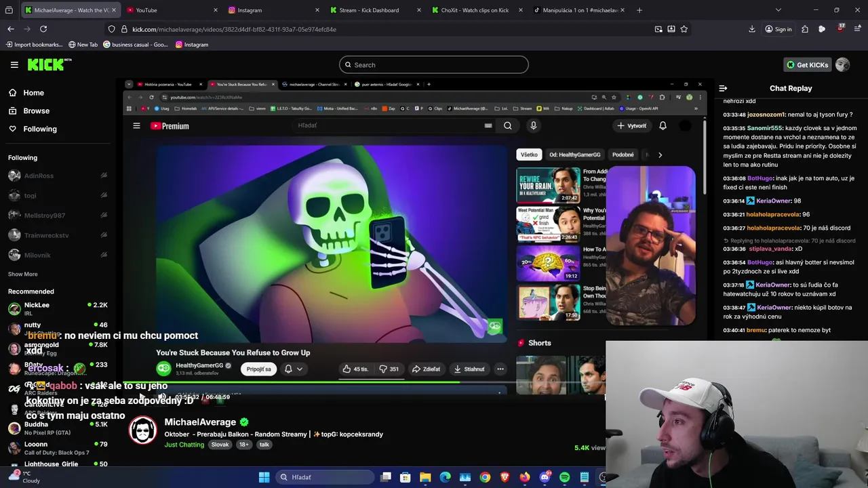Reload the current page
The image size is (868, 488).
43,29
